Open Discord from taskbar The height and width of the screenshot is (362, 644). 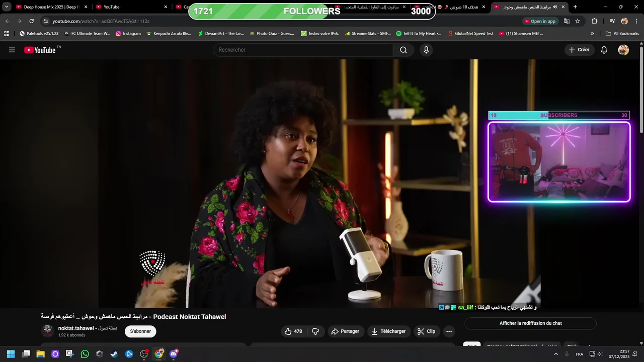tap(174, 354)
